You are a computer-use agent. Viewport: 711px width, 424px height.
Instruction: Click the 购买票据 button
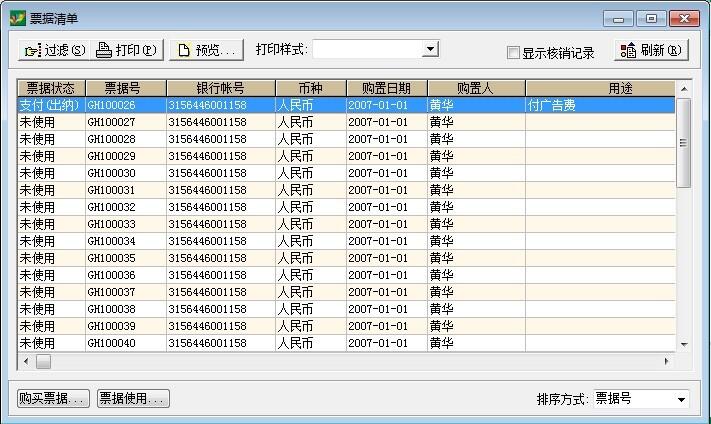tap(54, 399)
